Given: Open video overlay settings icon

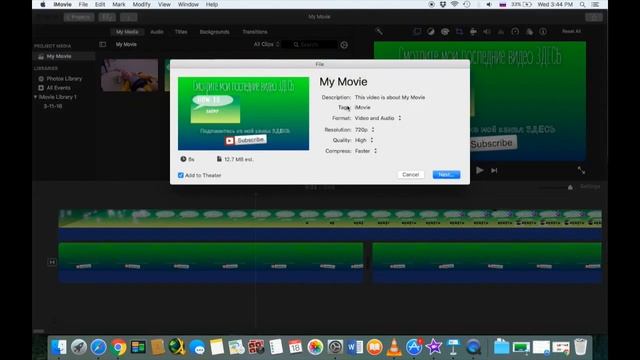Looking at the screenshot, I should pyautogui.click(x=417, y=31).
